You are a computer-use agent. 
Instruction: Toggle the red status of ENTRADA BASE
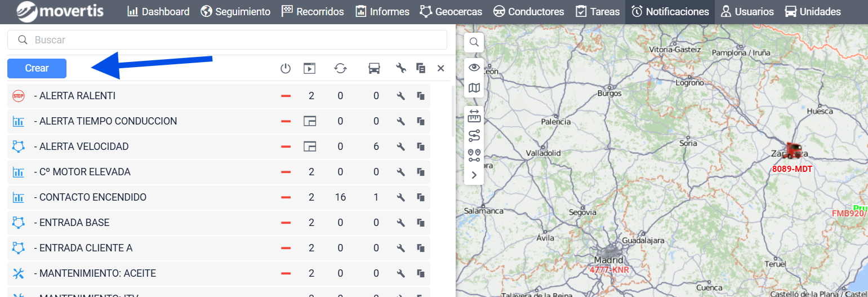pos(286,223)
